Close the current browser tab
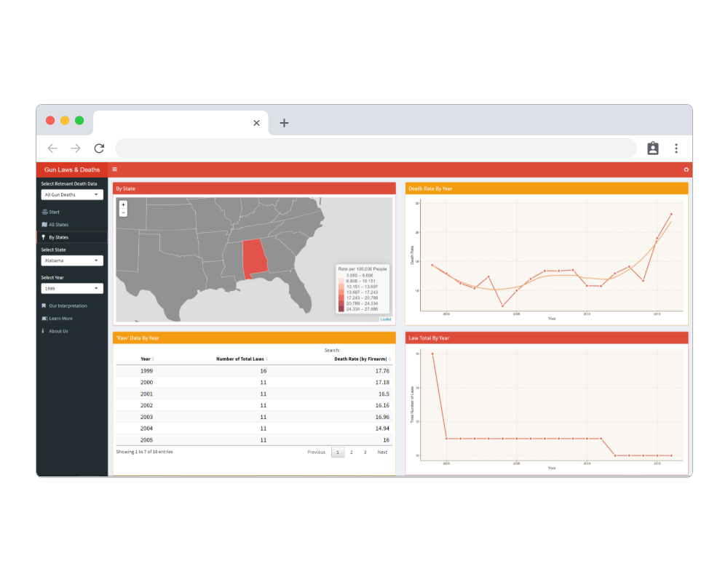 coord(256,123)
